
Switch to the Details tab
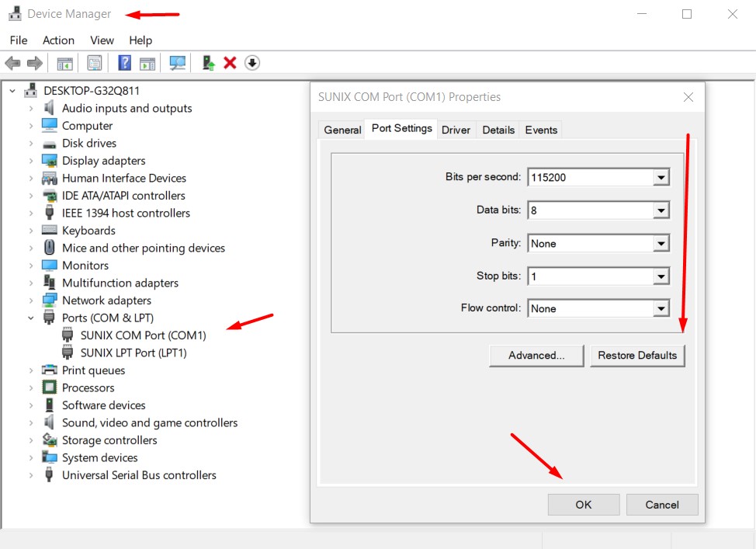tap(498, 130)
